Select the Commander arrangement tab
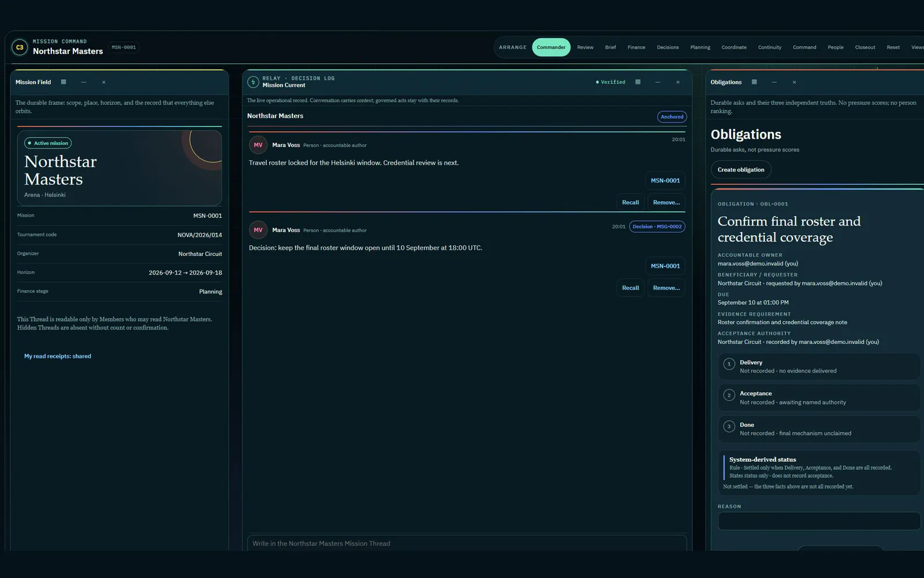Viewport: 924px width, 578px height. 551,47
